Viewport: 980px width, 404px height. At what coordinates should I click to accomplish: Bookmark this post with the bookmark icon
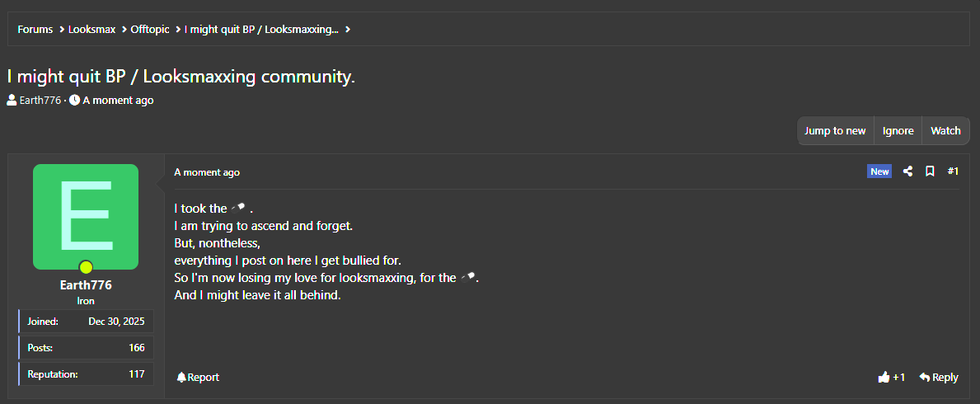(930, 171)
